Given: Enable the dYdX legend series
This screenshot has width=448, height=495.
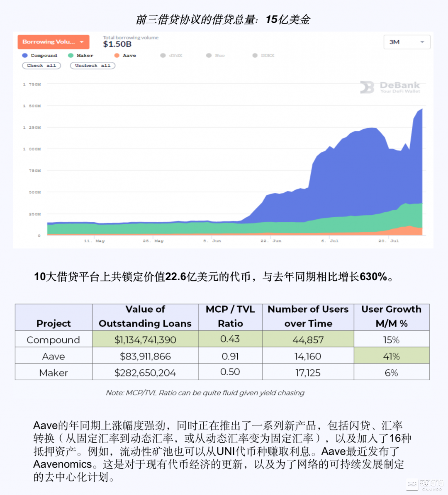Looking at the screenshot, I should click(x=172, y=55).
